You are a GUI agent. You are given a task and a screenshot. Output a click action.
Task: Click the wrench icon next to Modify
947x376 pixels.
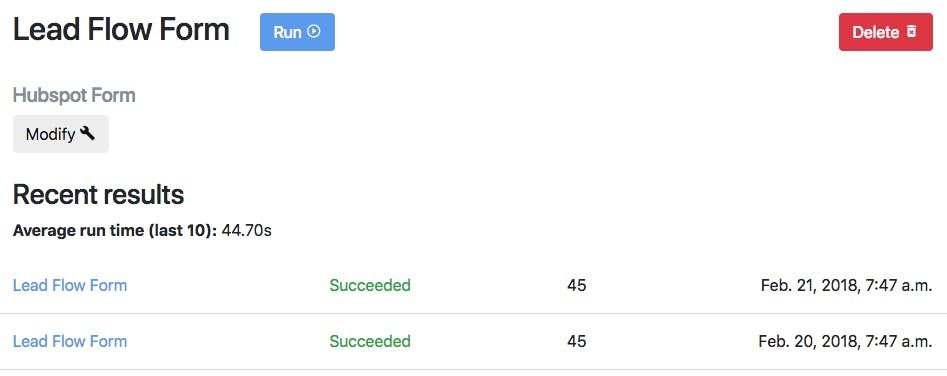tap(88, 133)
